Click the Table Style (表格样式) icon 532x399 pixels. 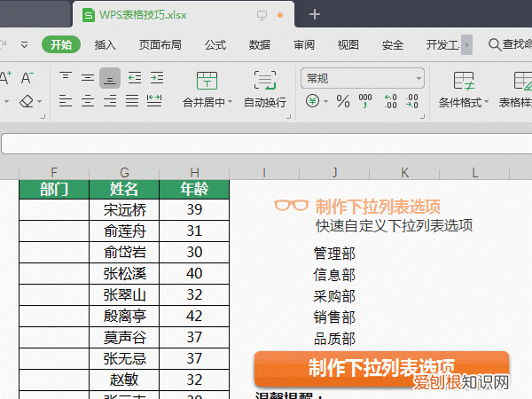[x=522, y=81]
